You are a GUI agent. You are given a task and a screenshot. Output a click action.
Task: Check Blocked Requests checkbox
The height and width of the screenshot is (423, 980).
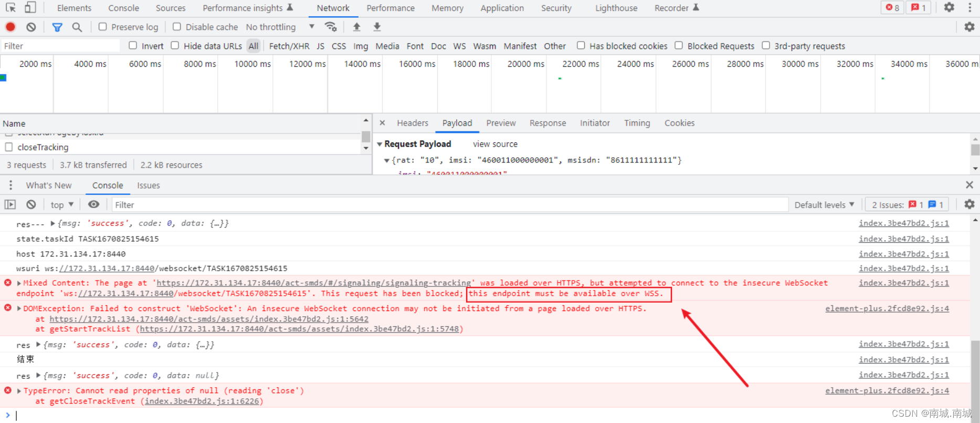pos(679,46)
